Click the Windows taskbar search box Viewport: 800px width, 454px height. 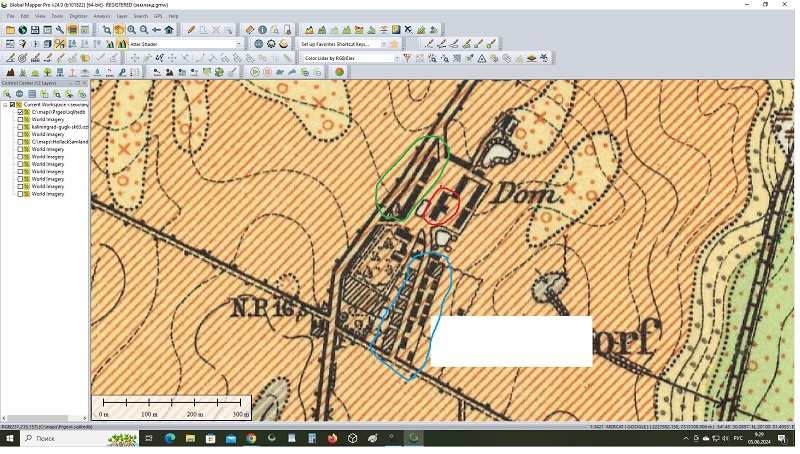click(x=60, y=438)
